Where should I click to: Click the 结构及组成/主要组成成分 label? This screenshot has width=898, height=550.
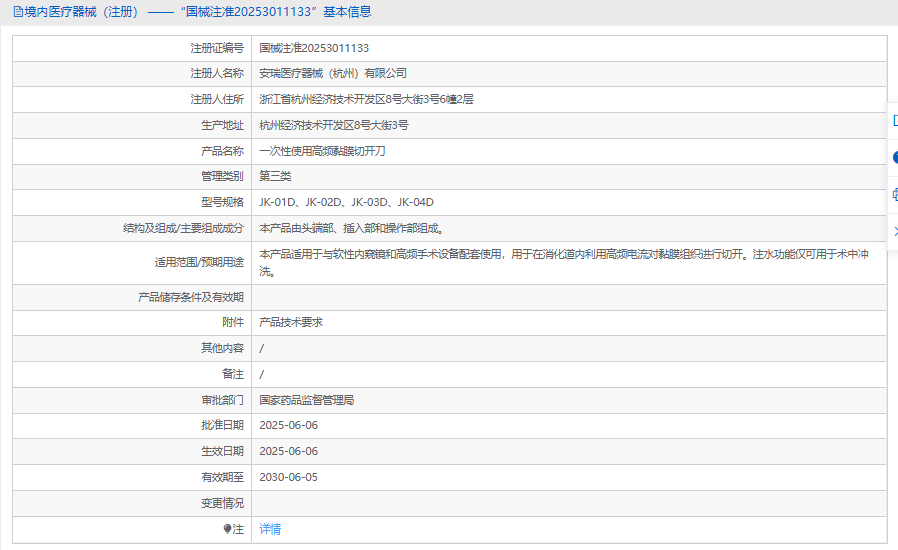tap(183, 229)
